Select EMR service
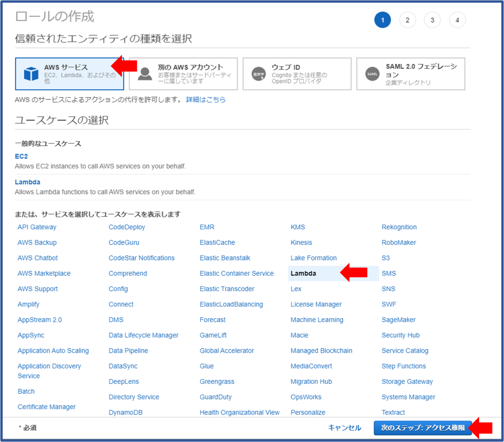The height and width of the screenshot is (442, 504). tap(207, 227)
